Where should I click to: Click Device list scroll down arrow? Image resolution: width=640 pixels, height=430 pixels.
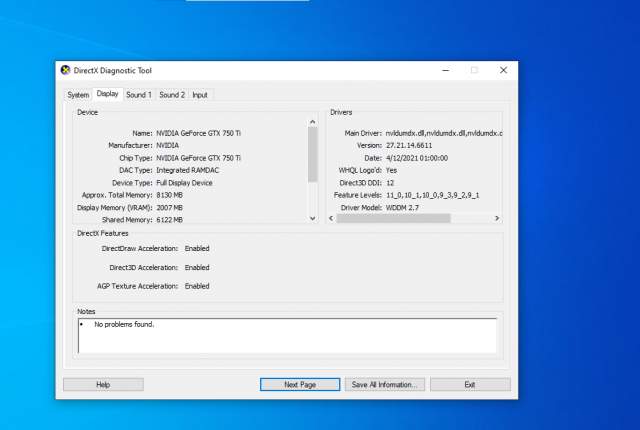313,218
